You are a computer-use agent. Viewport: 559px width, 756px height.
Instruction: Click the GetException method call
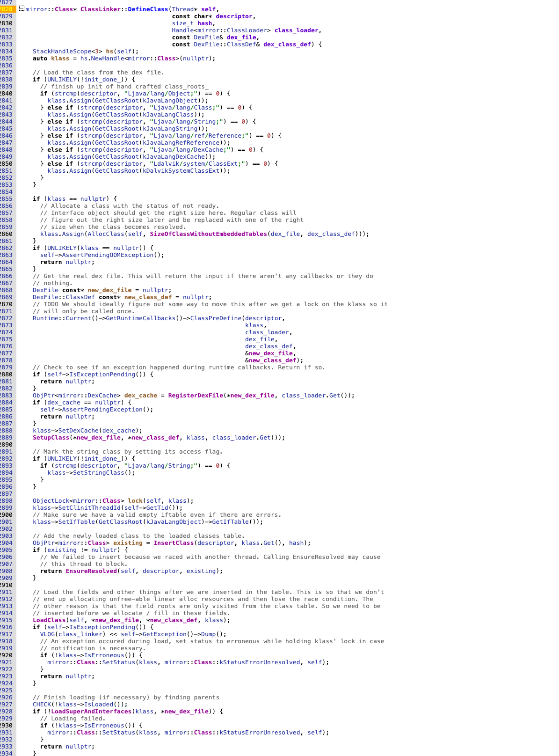[165, 634]
